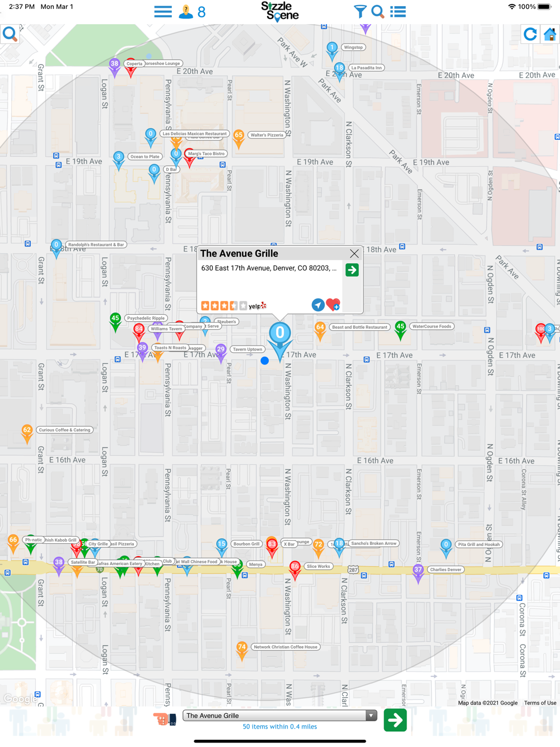
Task: Close The Avenue Grille popup
Action: (x=354, y=254)
